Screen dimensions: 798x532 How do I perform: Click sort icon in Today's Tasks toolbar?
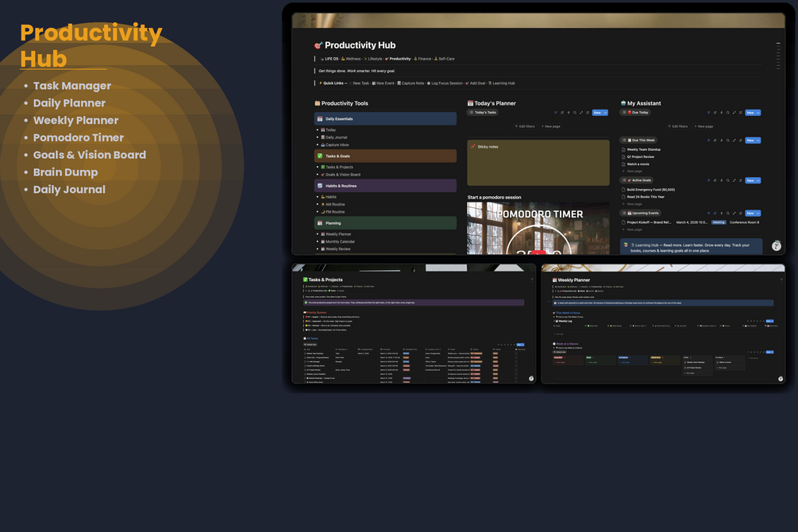coord(562,113)
